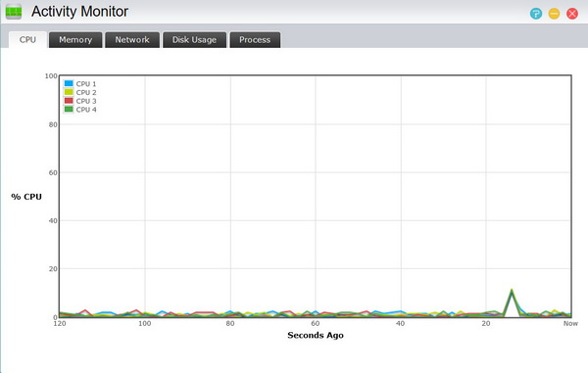Click the CPU spike peak on graph
This screenshot has height=373, width=588.
click(x=512, y=290)
